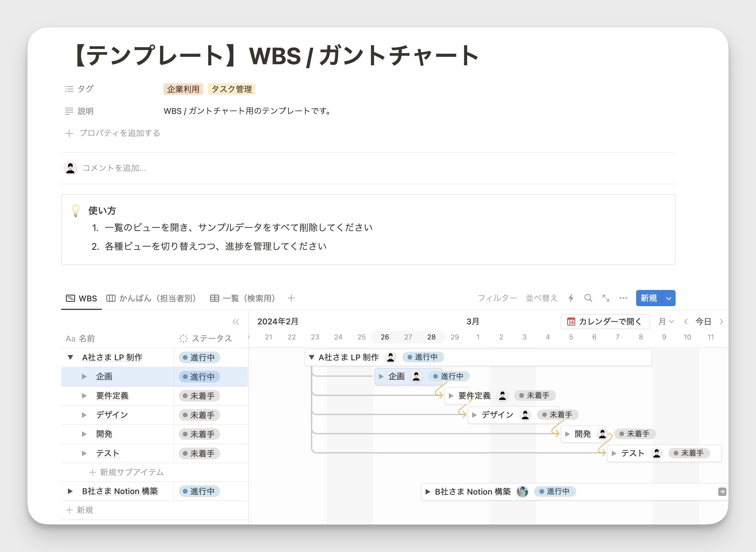Click date 28 in the timeline header

[x=431, y=337]
